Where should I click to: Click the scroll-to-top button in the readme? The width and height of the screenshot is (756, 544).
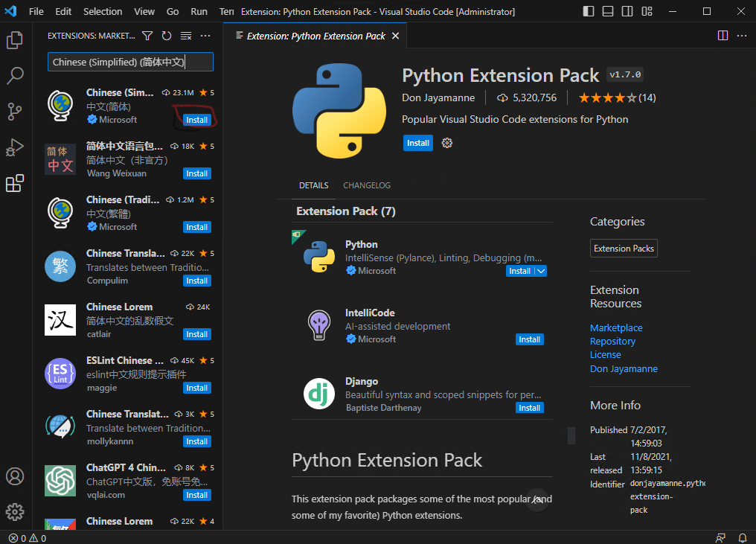[536, 500]
